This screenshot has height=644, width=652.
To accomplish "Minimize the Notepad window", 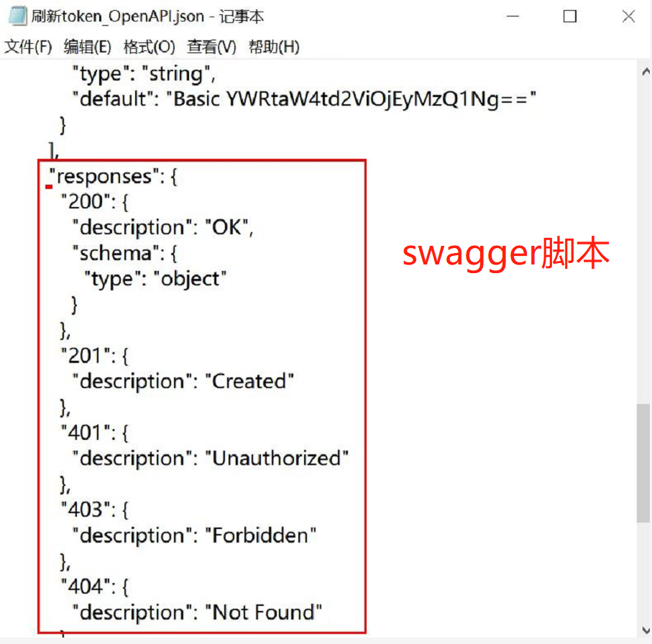I will pyautogui.click(x=513, y=17).
